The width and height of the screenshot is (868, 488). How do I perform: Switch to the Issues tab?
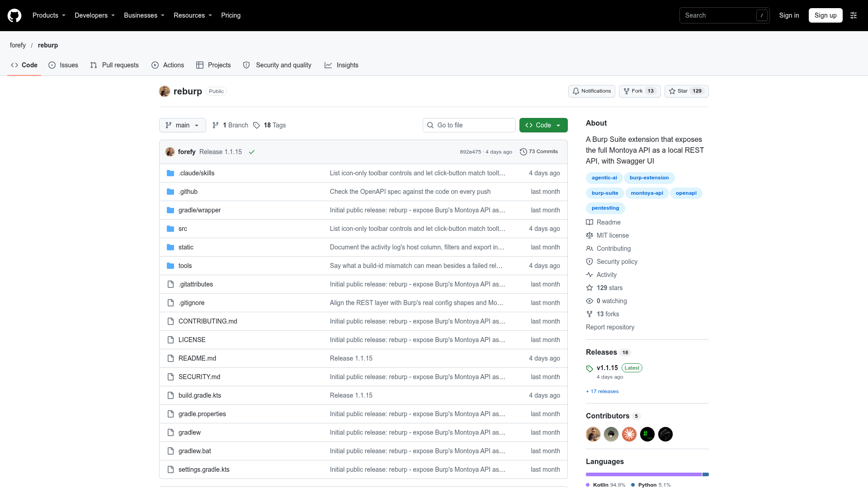[x=63, y=65]
